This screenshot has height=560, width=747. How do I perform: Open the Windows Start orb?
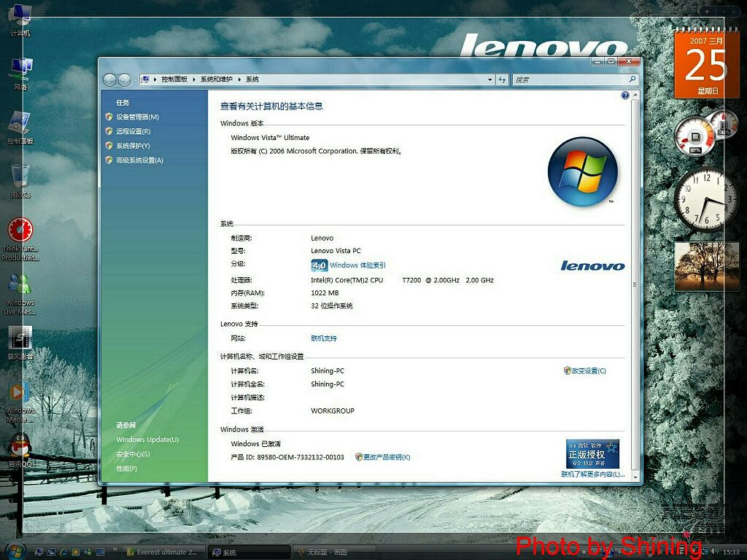pos(16,552)
